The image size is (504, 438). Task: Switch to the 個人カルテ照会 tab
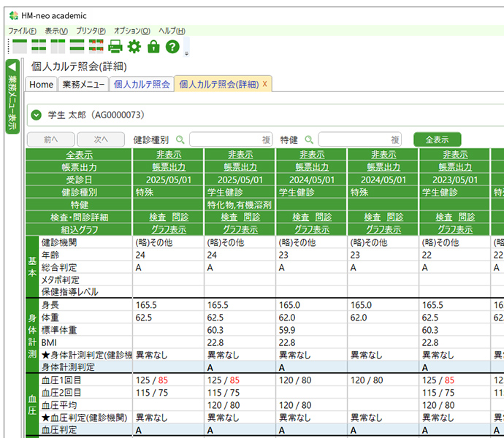(x=142, y=84)
